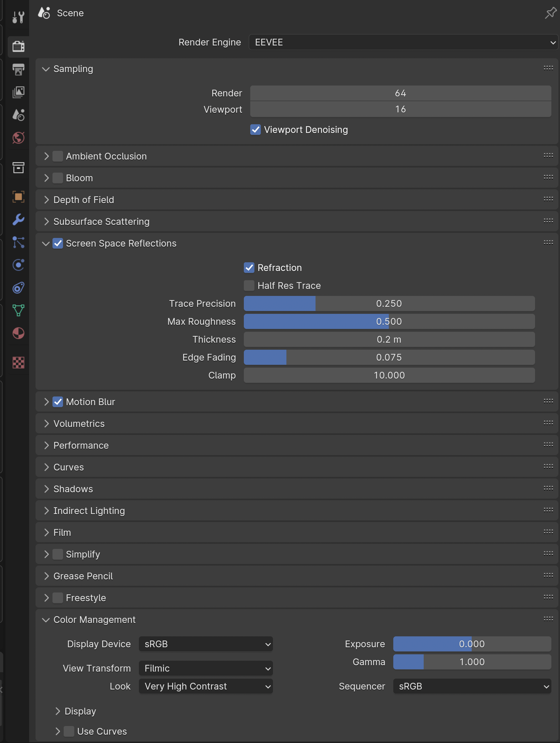
Task: Expand the Performance panel
Action: coord(46,445)
